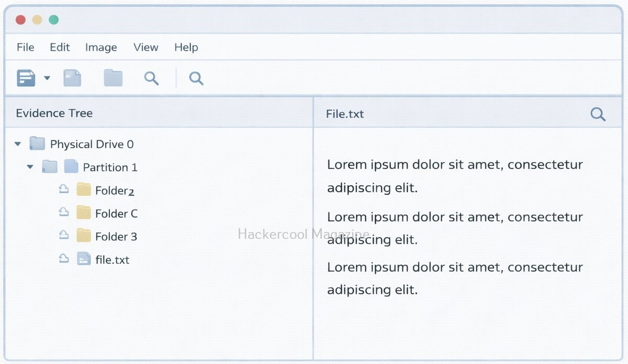
Task: Select Folder2 in the evidence tree
Action: [115, 191]
